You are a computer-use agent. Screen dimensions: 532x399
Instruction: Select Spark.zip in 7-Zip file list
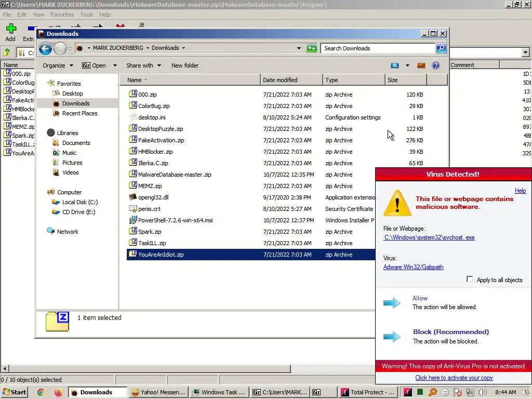(x=19, y=136)
